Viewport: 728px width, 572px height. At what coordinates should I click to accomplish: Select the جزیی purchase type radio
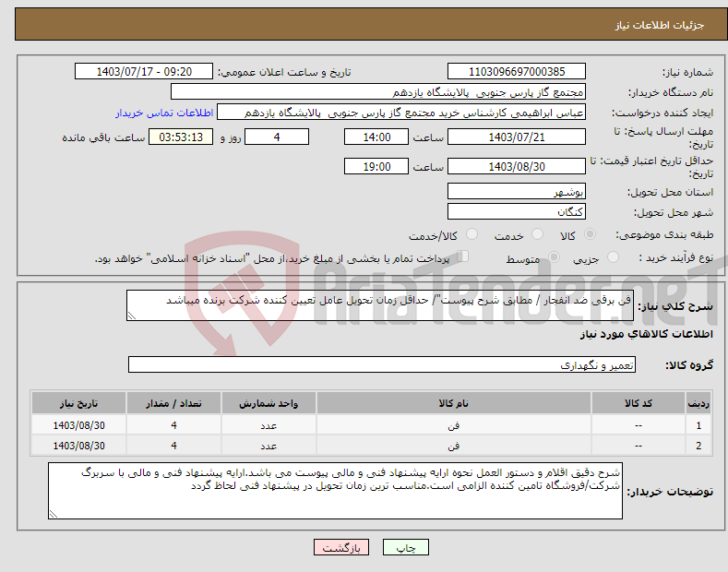[613, 257]
